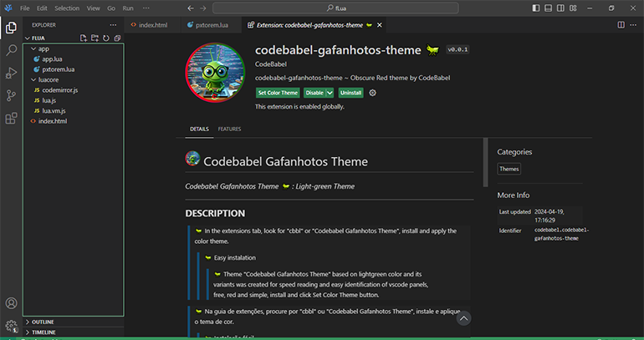Open lua.js in the Explorer
The width and height of the screenshot is (644, 340).
click(49, 100)
